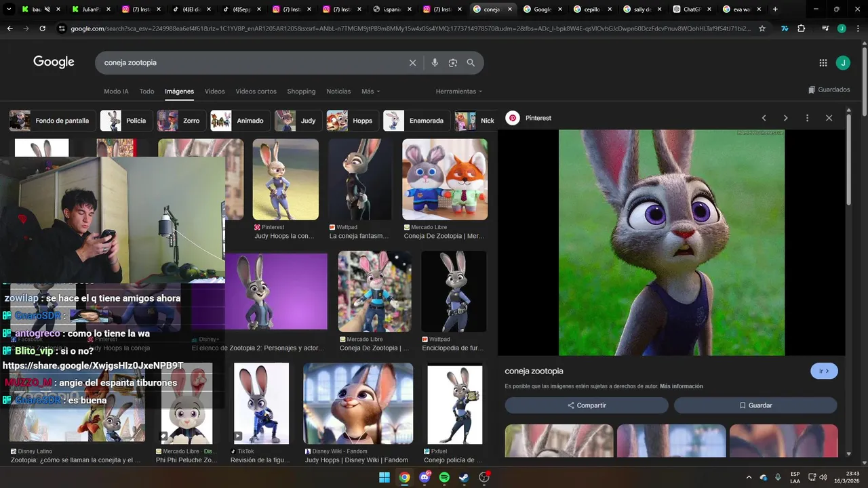Click the magnifying glass search icon
Screen dimensions: 868x488
coord(471,63)
